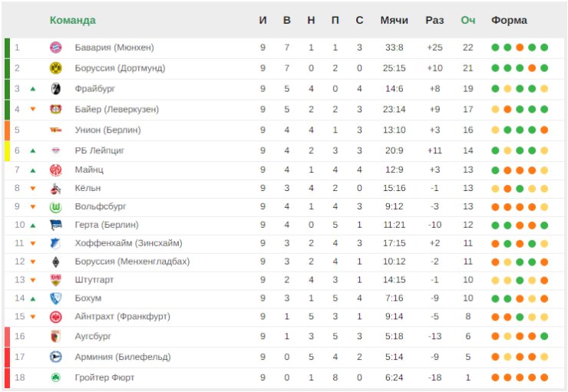Click Бавария's orange third form dot
Screen dimensions: 568x392
pos(520,48)
